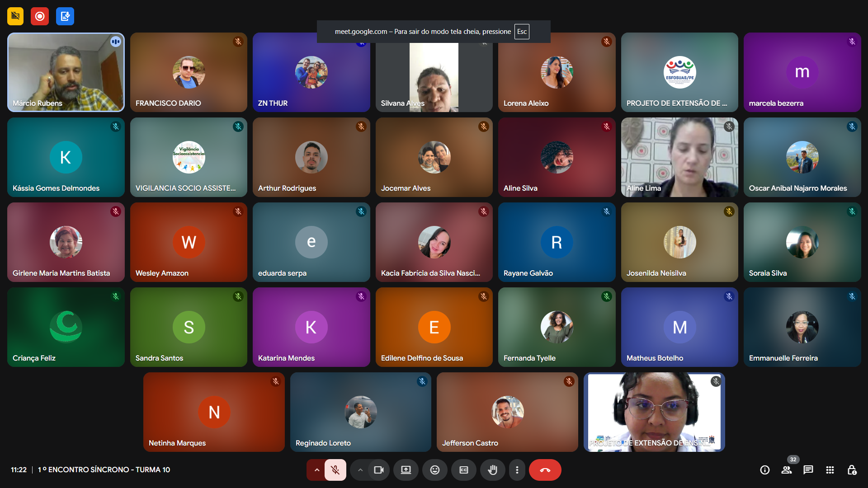Expand video settings arrow
This screenshot has width=868, height=488.
pyautogui.click(x=360, y=470)
